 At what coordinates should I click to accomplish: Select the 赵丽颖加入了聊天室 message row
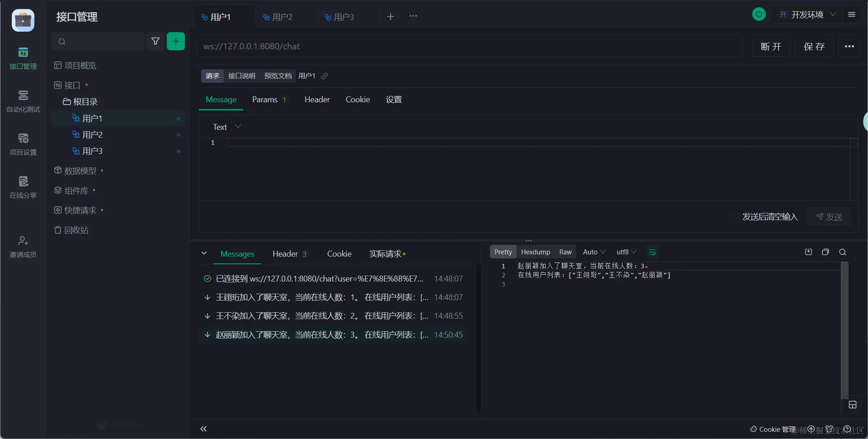334,335
